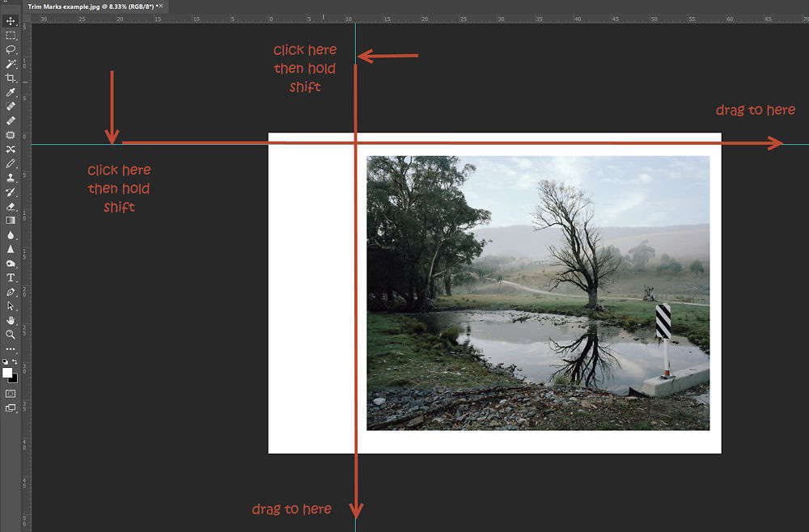
Task: Select the Eyedropper tool
Action: (11, 92)
